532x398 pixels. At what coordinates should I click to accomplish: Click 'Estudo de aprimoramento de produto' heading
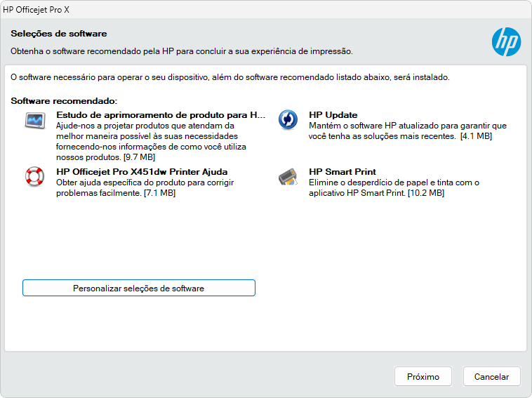pyautogui.click(x=161, y=115)
